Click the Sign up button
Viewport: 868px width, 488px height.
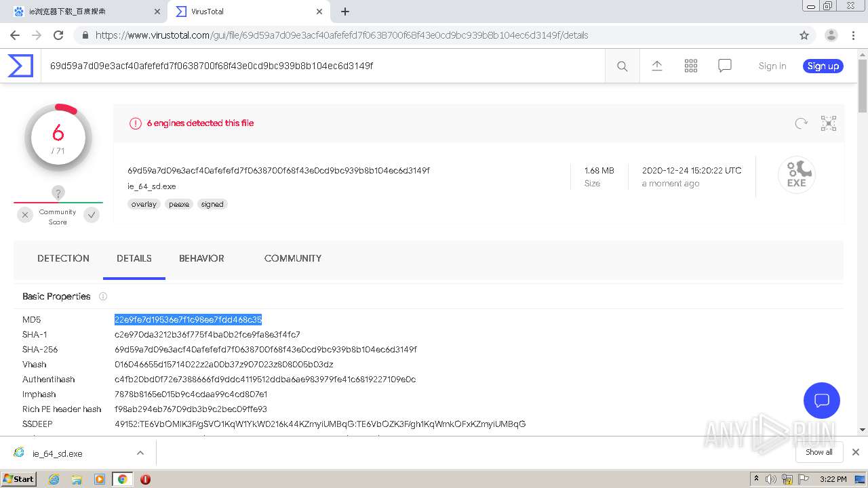823,66
